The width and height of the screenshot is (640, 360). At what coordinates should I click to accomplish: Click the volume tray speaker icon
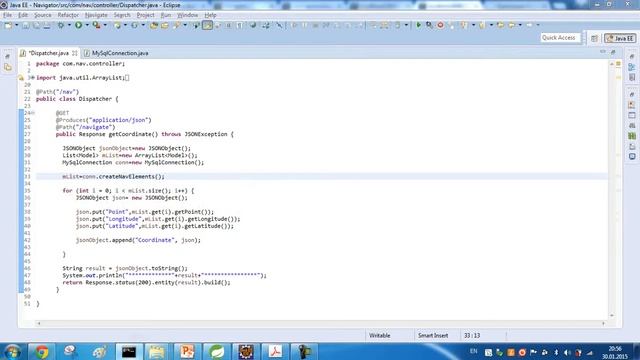click(567, 352)
